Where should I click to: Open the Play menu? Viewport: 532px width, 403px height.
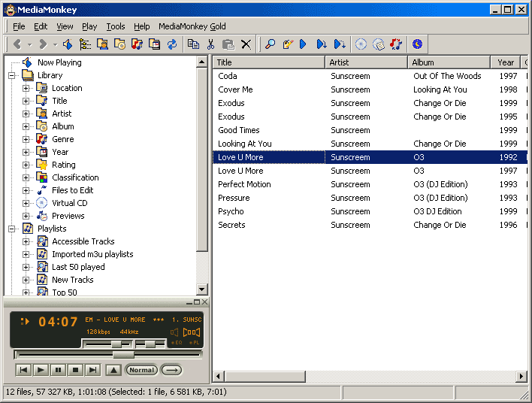(x=89, y=26)
